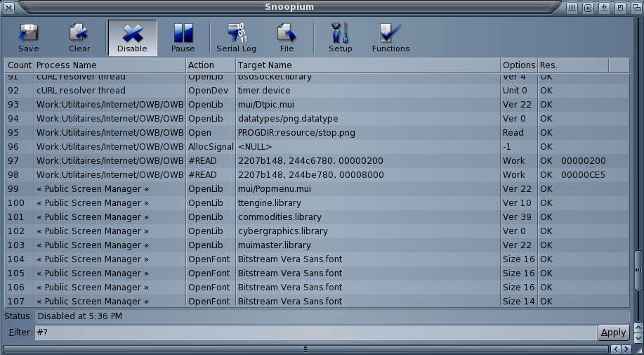The image size is (644, 355).
Task: Apply the filter with Apply button
Action: (x=613, y=333)
